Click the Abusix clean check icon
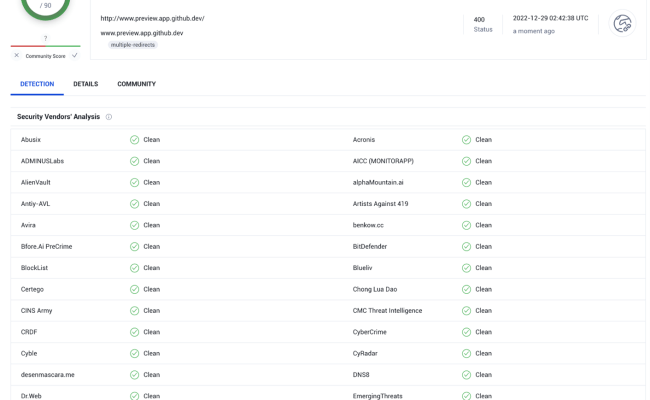 pyautogui.click(x=134, y=140)
